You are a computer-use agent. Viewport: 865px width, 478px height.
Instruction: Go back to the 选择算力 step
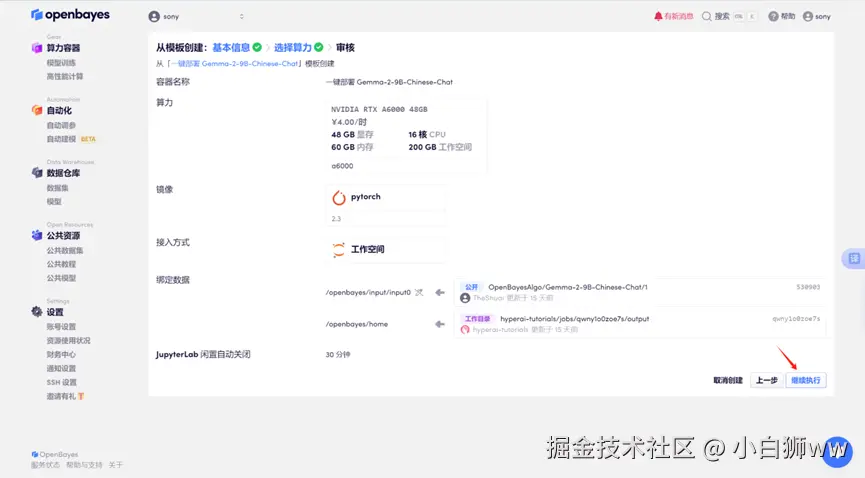[x=292, y=47]
